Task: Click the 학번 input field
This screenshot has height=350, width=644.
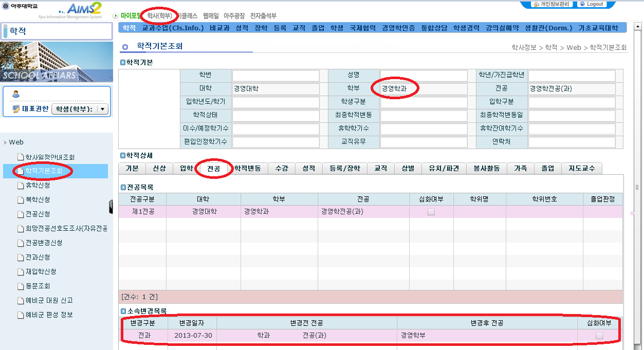Action: [276, 76]
